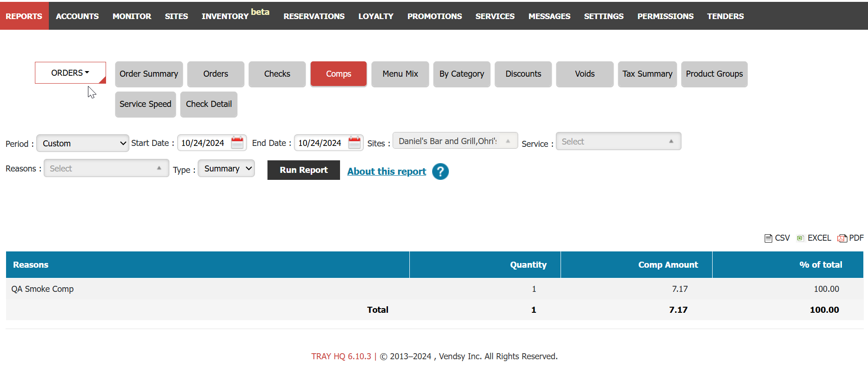Select the Comps report tab
The width and height of the screenshot is (868, 369).
coord(339,74)
